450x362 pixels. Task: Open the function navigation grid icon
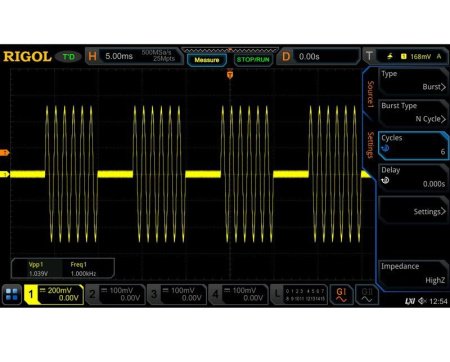point(12,295)
